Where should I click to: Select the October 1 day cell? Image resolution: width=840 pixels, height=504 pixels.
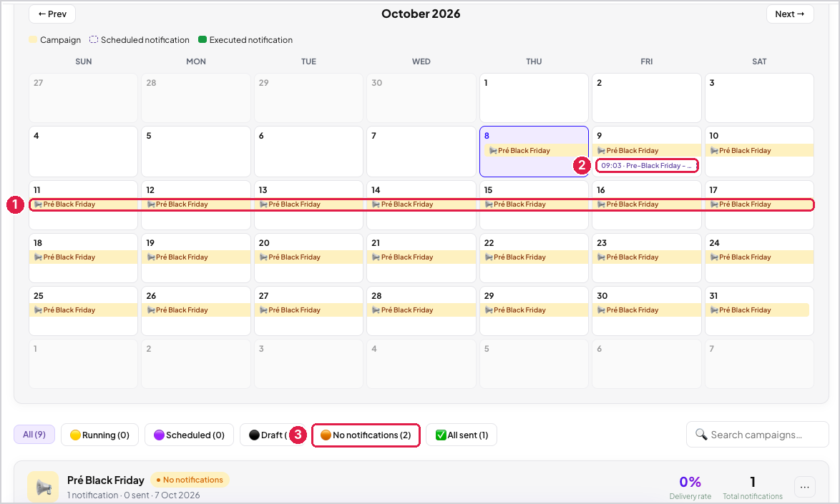534,98
